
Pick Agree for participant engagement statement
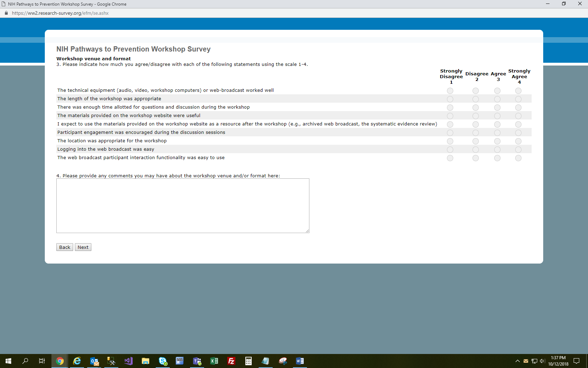[x=497, y=133]
